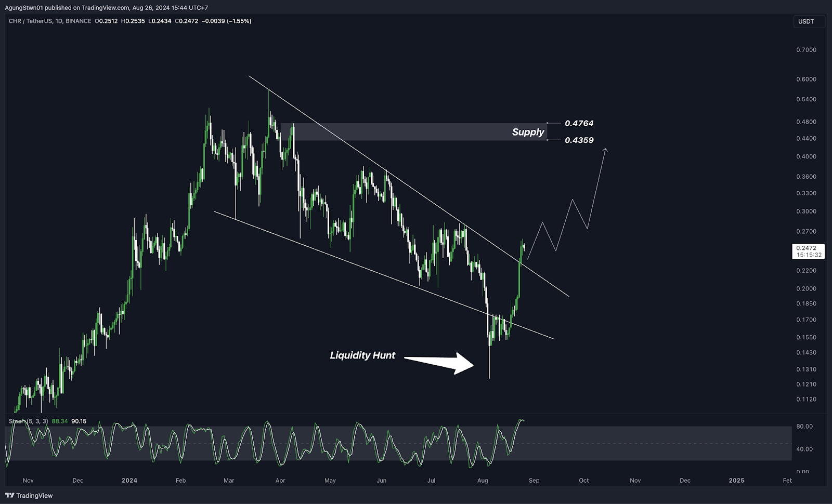Image resolution: width=832 pixels, height=504 pixels.
Task: Click the 0.4400 price axis label
Action: (806, 139)
